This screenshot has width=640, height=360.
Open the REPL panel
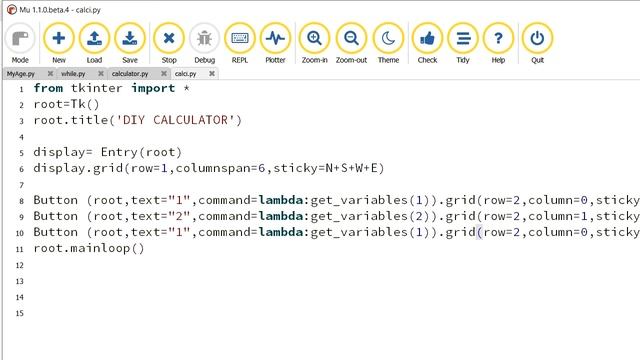(240, 43)
